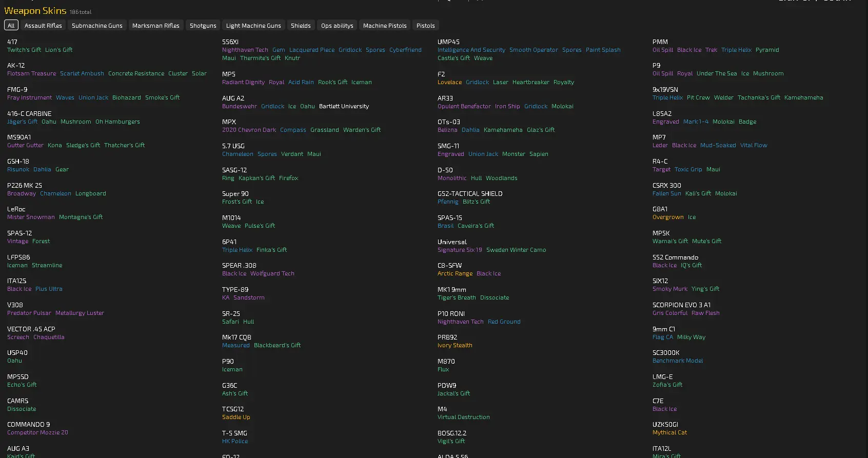Show the Shotguns category
The image size is (868, 458).
(x=203, y=26)
